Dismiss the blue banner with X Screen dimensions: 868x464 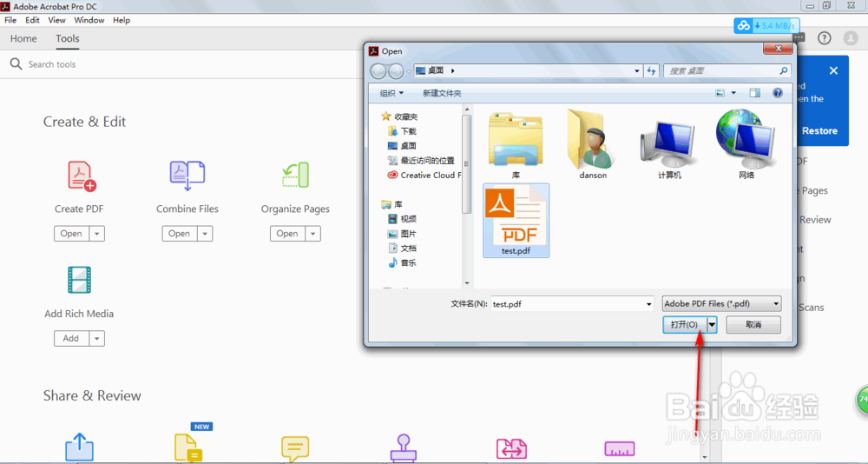[x=833, y=71]
